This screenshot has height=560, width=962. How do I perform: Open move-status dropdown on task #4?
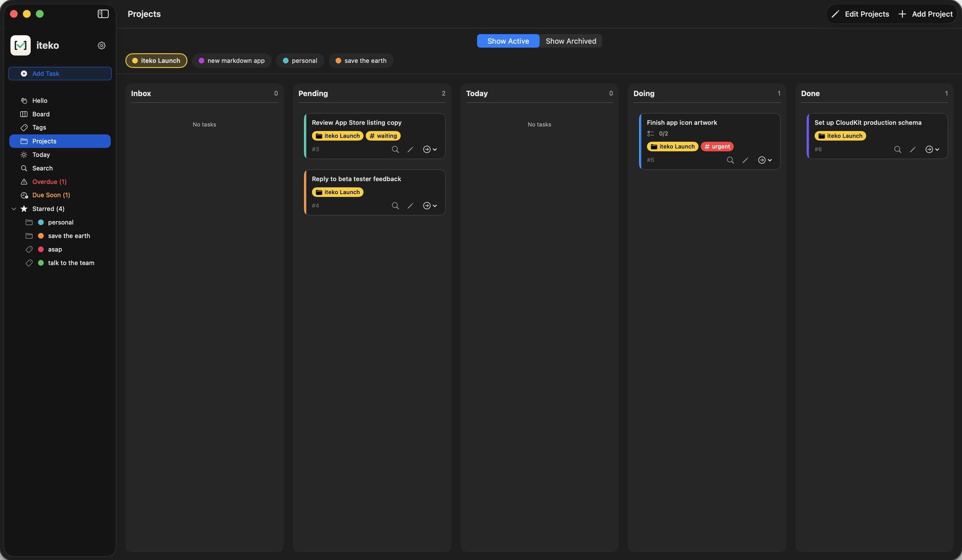(x=430, y=206)
